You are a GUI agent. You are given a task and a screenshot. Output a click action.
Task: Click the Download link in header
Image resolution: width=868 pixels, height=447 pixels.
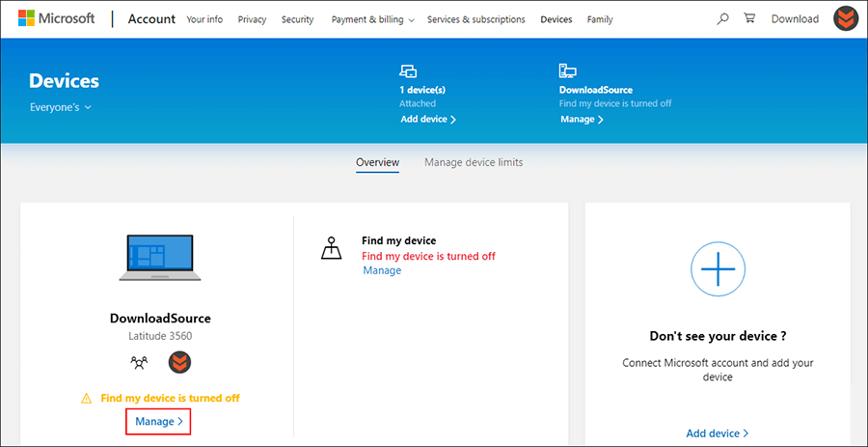point(795,19)
